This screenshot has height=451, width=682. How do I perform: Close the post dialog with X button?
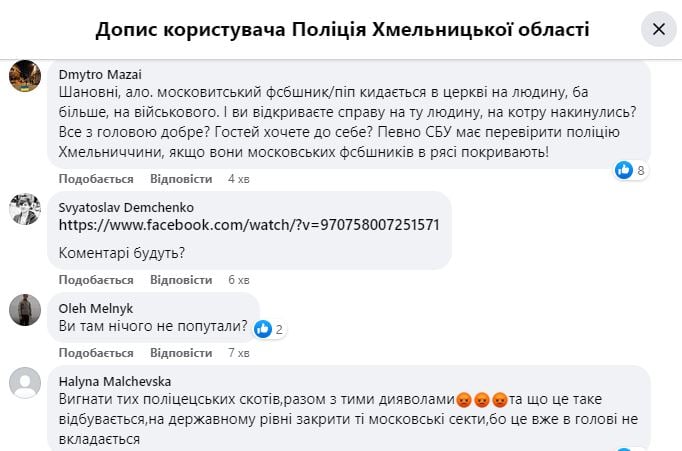(x=658, y=29)
